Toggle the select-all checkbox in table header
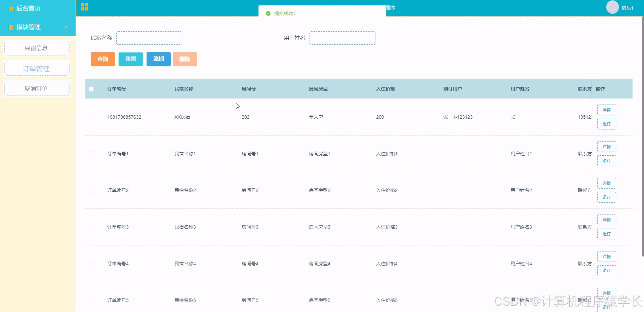This screenshot has height=312, width=644. tap(91, 89)
